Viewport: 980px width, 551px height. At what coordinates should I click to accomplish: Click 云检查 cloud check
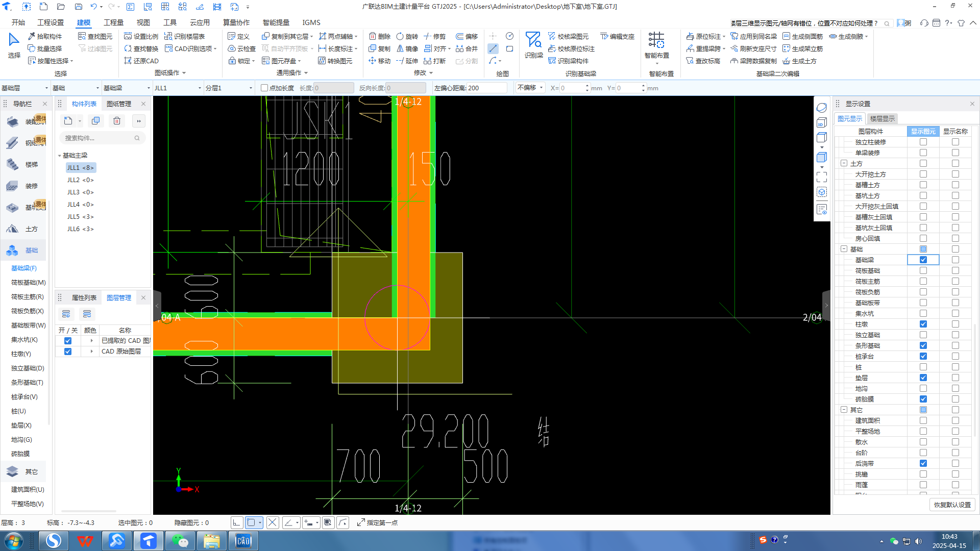tap(241, 48)
